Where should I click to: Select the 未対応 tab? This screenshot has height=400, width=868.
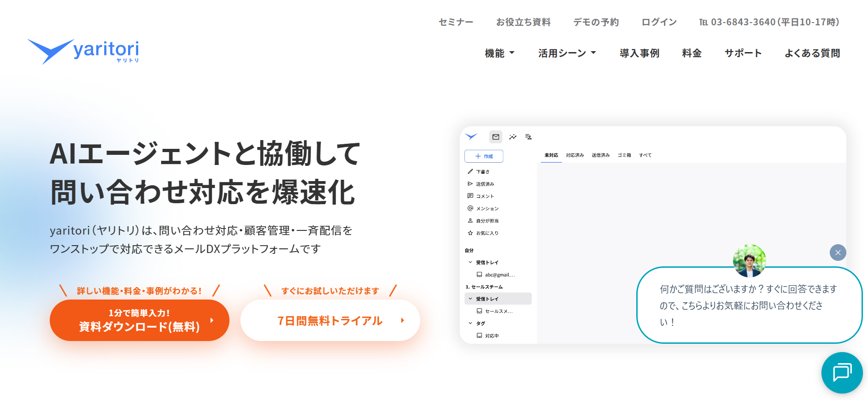[551, 155]
